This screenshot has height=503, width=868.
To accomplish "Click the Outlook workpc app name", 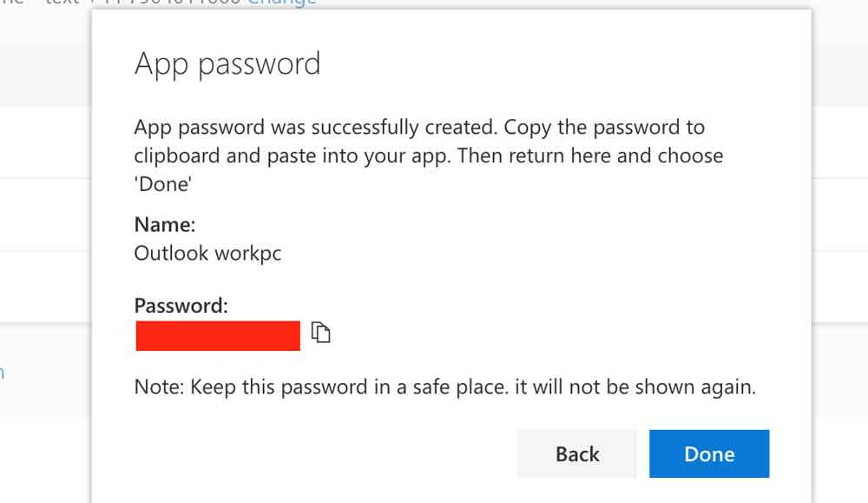I will click(x=207, y=253).
